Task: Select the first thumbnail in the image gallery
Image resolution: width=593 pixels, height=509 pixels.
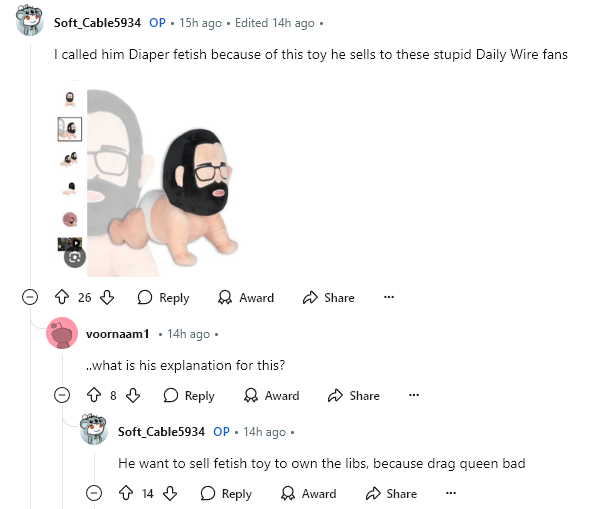Action: (70, 99)
